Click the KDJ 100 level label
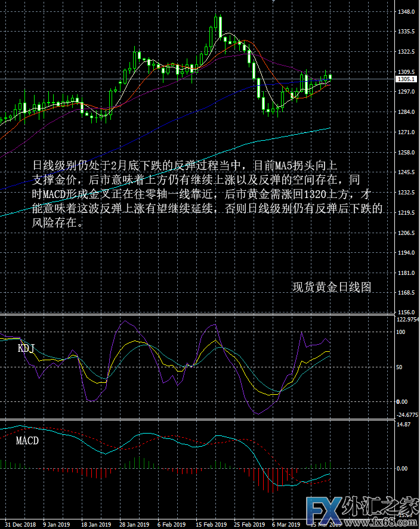 click(402, 332)
